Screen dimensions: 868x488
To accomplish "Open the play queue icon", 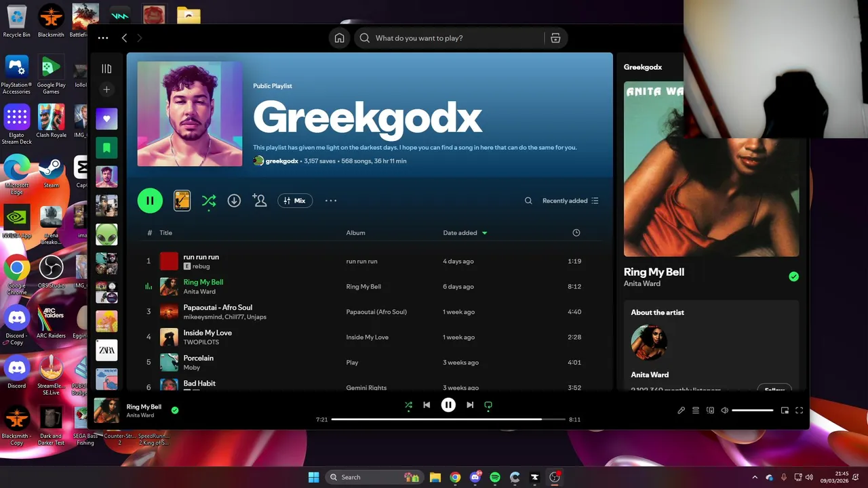I will pos(696,410).
